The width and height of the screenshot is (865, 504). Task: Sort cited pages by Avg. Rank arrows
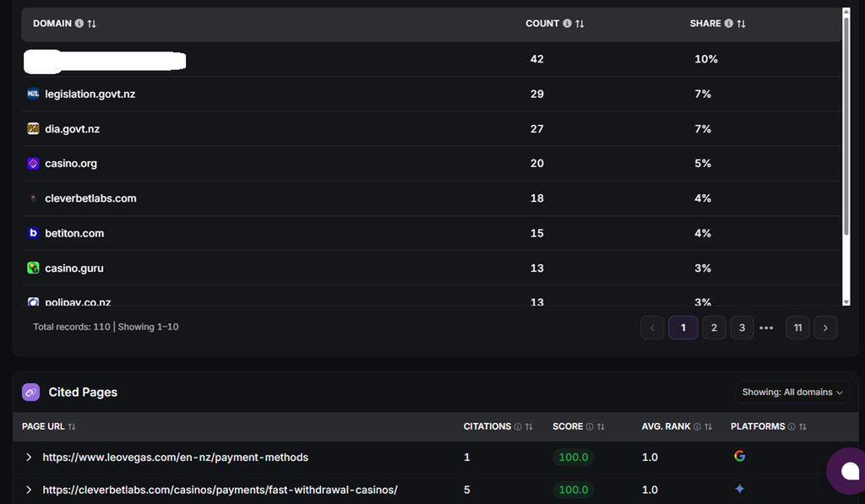tap(709, 427)
